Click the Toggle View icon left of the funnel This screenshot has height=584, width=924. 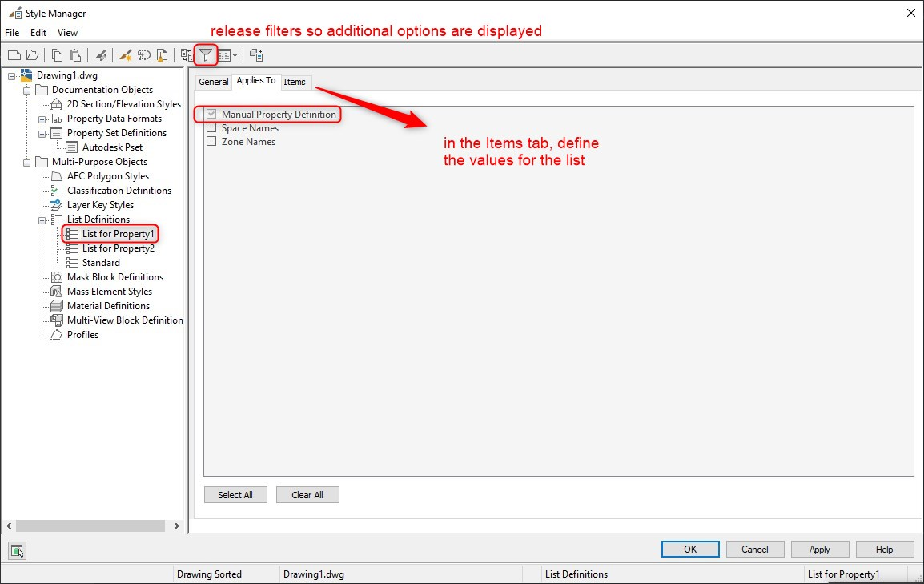click(187, 55)
